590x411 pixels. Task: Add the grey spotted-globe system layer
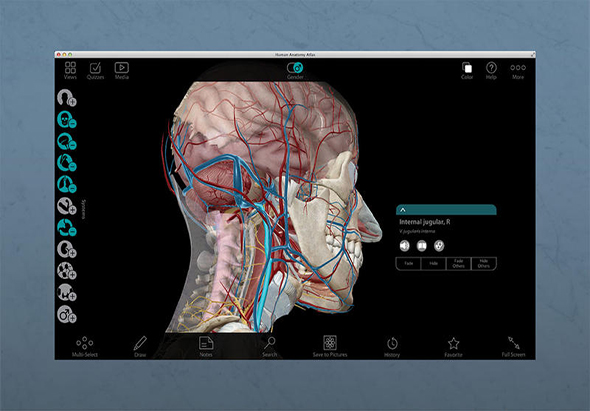[x=67, y=271]
